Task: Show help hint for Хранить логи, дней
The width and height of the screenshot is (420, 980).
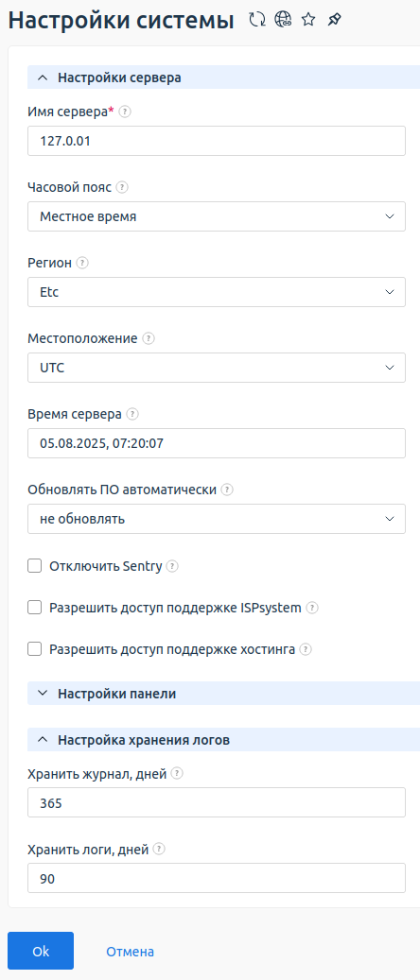Action: [x=159, y=850]
